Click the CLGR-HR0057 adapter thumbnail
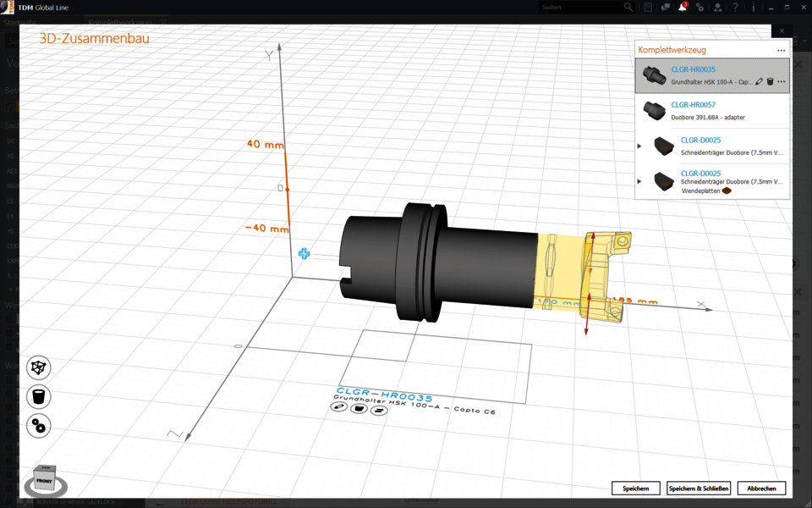 coord(655,110)
